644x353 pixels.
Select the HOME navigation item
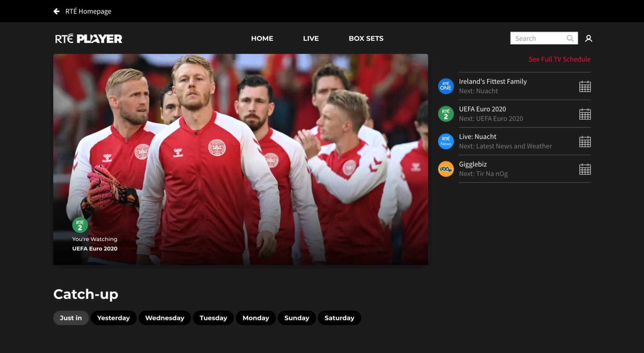(262, 38)
